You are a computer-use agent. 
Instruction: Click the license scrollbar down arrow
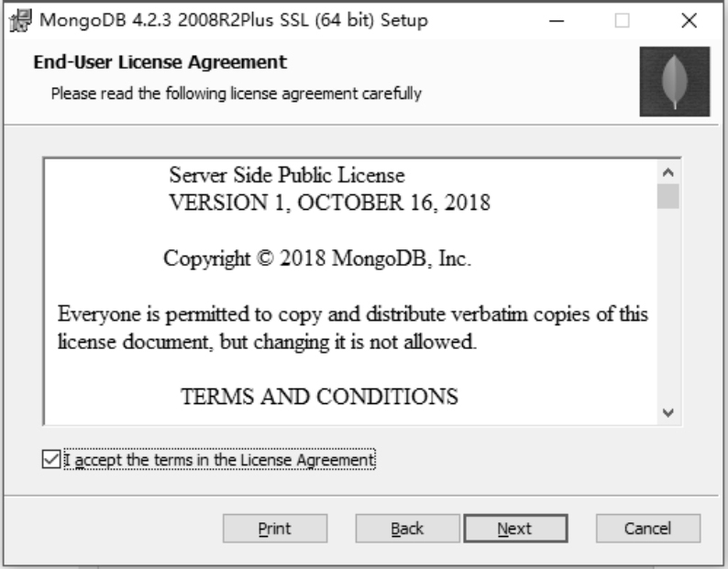coord(668,412)
